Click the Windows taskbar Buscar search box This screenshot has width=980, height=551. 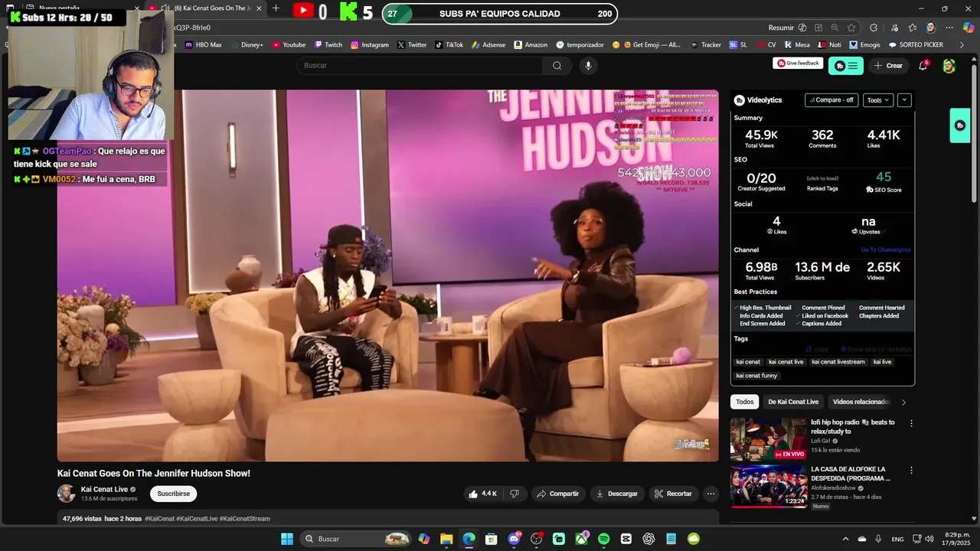pyautogui.click(x=356, y=539)
